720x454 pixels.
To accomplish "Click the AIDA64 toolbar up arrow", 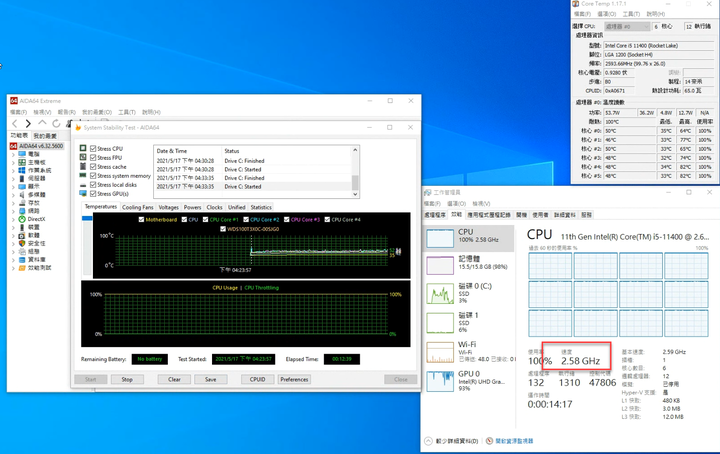I will (42, 123).
